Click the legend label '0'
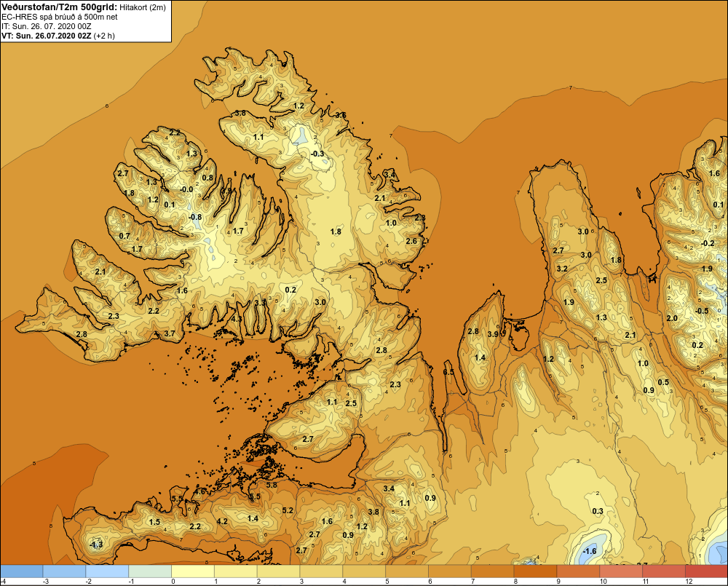The width and height of the screenshot is (728, 586). point(173,582)
